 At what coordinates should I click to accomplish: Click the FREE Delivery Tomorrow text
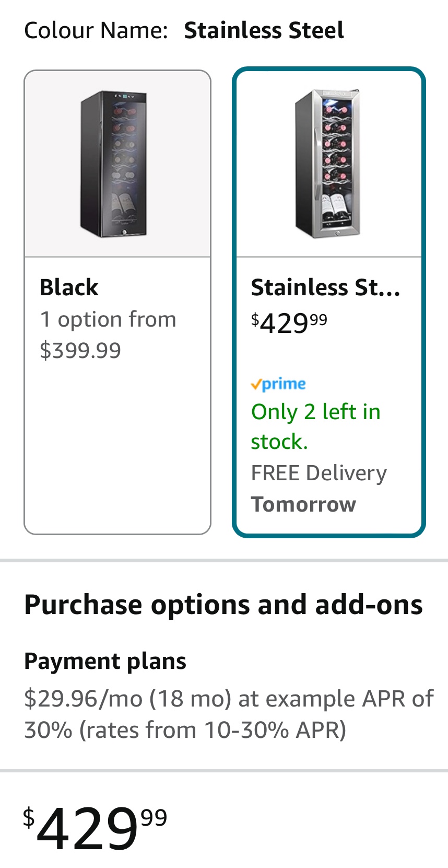point(319,489)
